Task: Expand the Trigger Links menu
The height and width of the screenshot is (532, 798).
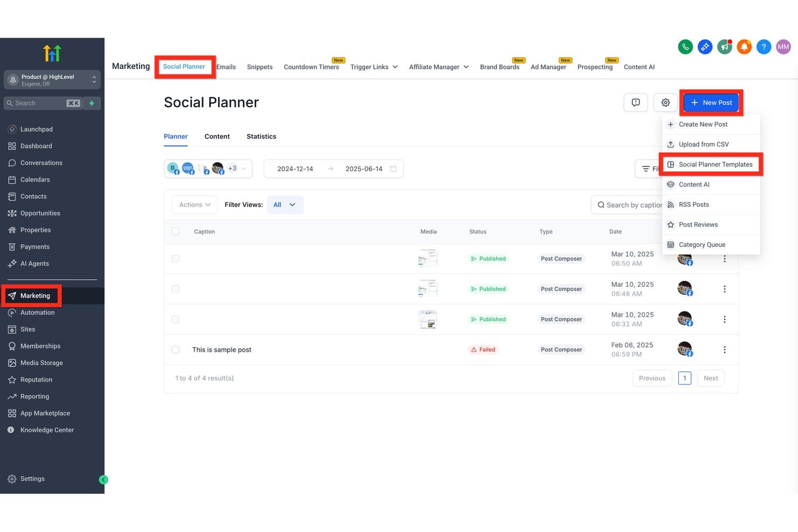Action: click(374, 67)
